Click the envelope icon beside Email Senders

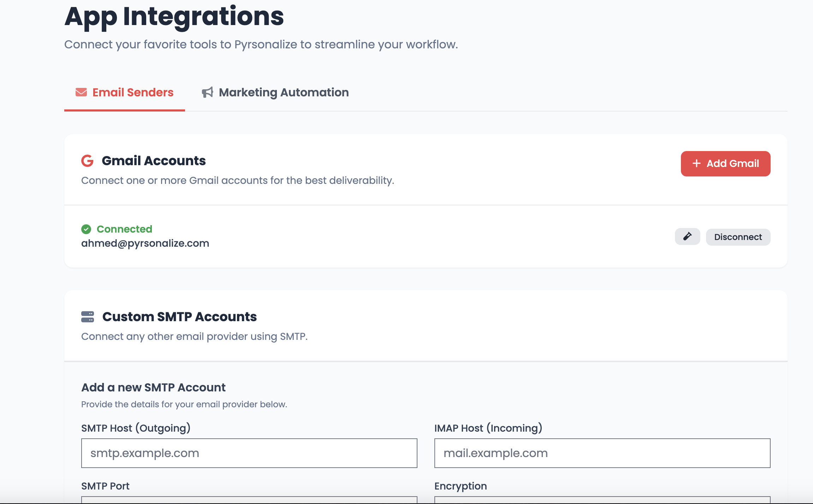pos(81,92)
